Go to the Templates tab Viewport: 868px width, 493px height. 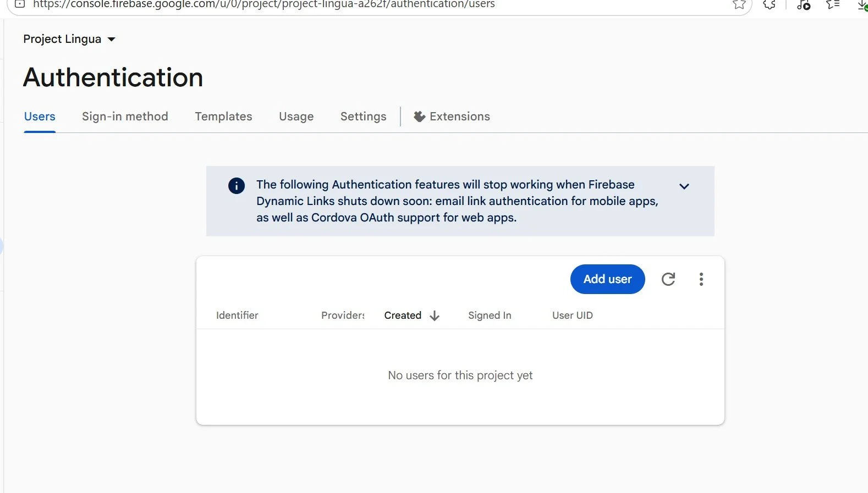tap(223, 117)
